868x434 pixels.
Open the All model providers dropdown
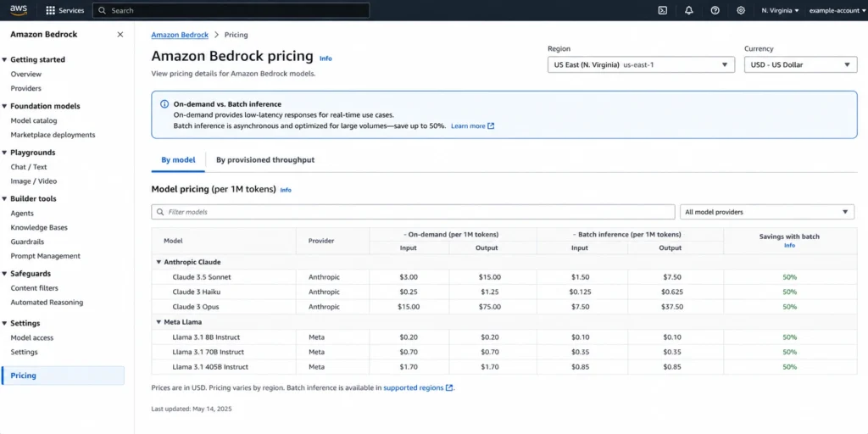click(x=766, y=212)
